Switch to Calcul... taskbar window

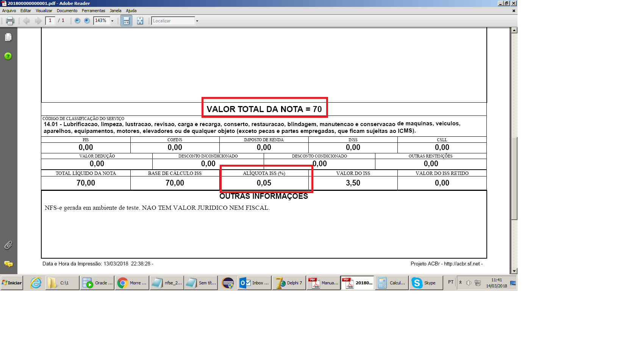coord(392,283)
